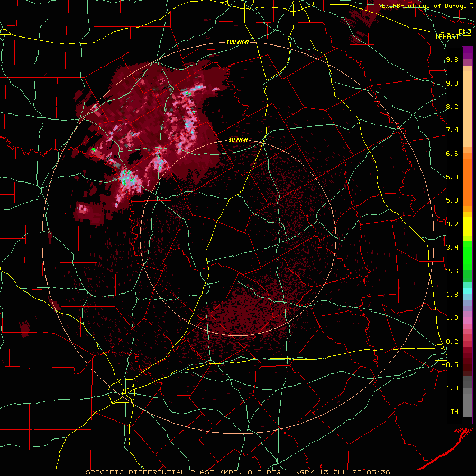This screenshot has height=476, width=476.
Task: Click the DKD label above the legend
Action: (464, 32)
